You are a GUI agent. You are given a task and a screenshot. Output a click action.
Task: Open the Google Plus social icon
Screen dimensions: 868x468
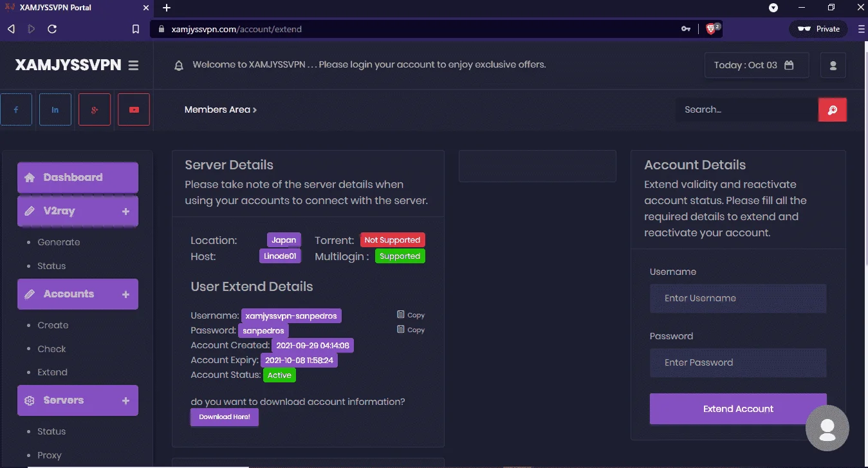point(95,109)
